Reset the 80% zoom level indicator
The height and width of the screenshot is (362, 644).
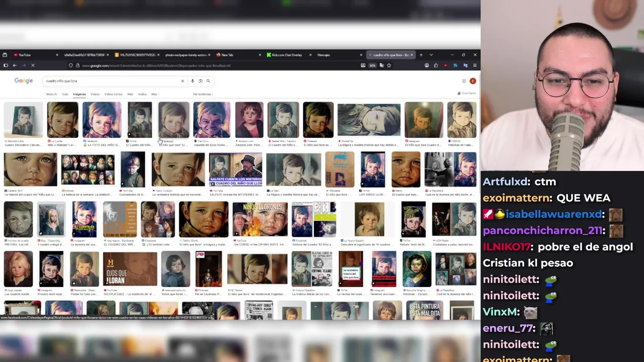372,65
